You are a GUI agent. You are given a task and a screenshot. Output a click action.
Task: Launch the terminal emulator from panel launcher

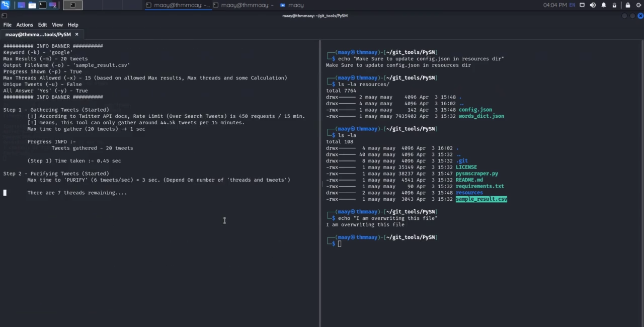[42, 5]
